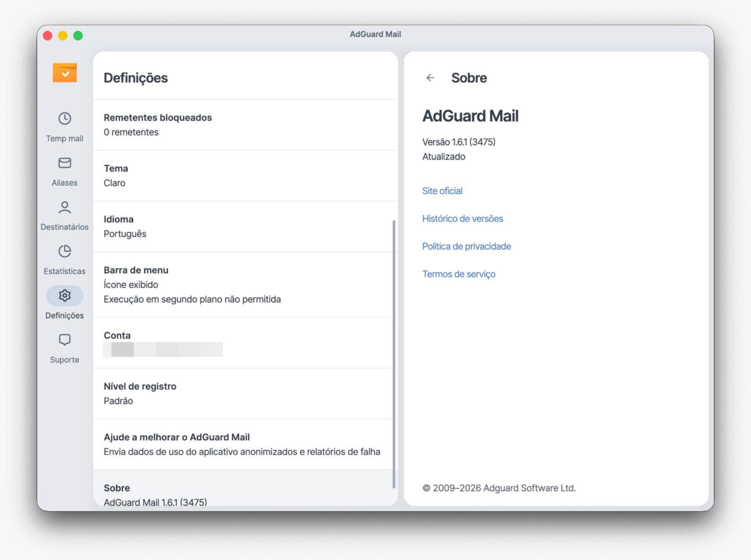
Task: Click the large AdGuard Mail heading
Action: point(470,116)
